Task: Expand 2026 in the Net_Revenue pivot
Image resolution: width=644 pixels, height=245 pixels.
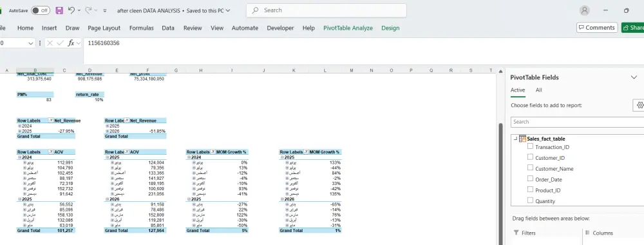Action: click(x=107, y=131)
